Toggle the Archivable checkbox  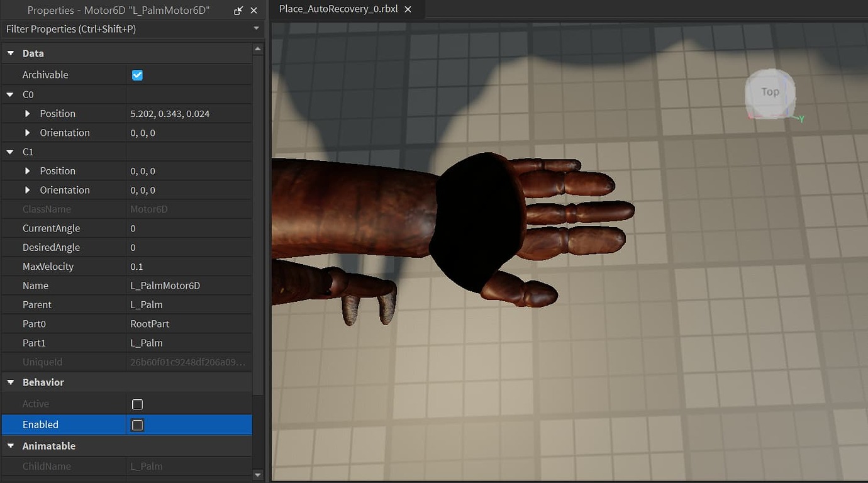(x=137, y=75)
